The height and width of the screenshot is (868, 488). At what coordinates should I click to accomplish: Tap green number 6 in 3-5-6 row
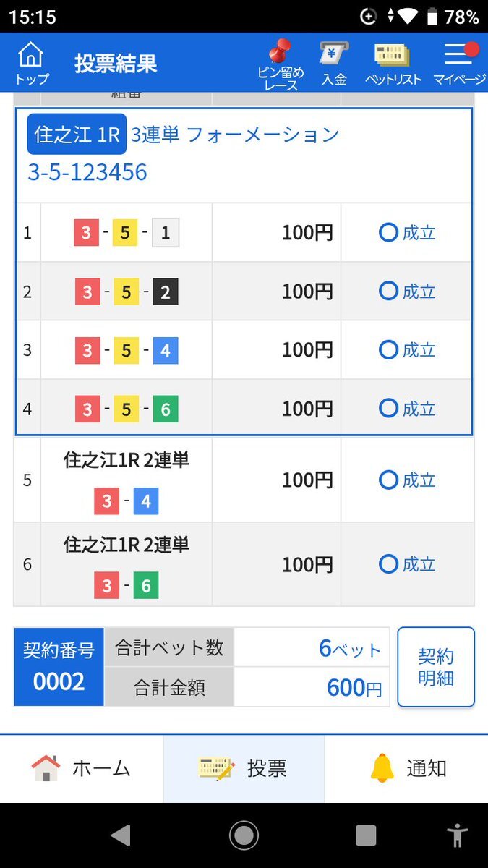(166, 409)
